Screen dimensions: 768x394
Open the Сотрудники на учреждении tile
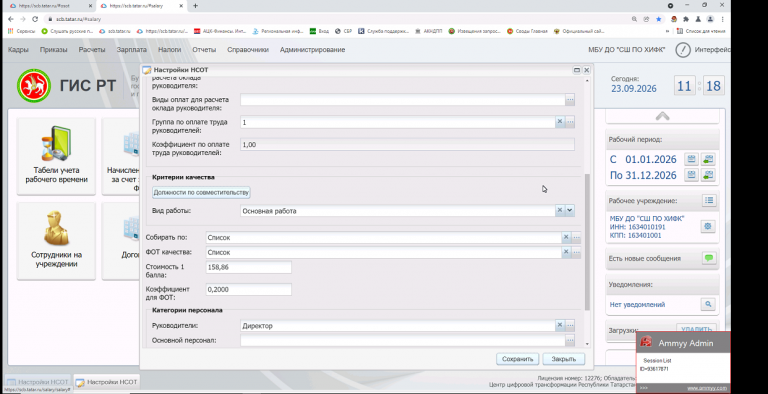click(x=56, y=241)
